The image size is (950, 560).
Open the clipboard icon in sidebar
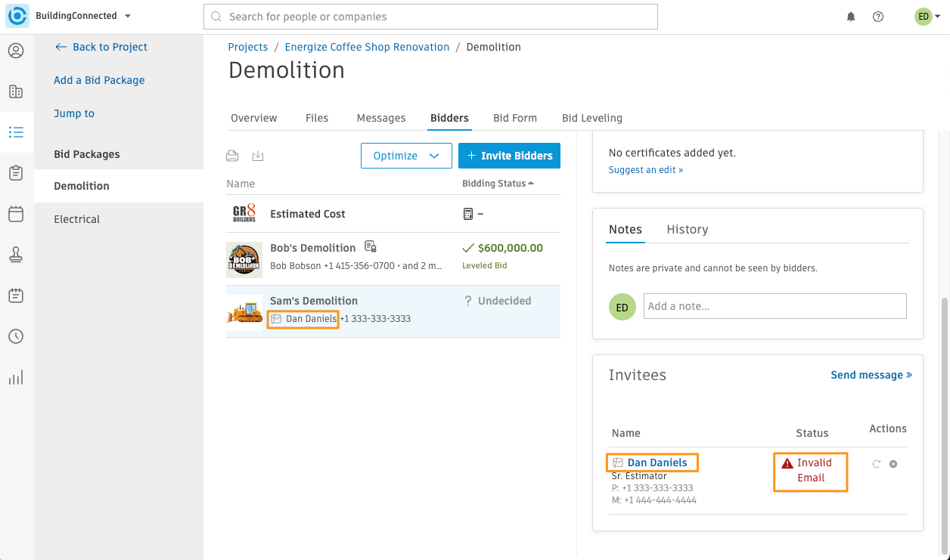click(x=16, y=173)
